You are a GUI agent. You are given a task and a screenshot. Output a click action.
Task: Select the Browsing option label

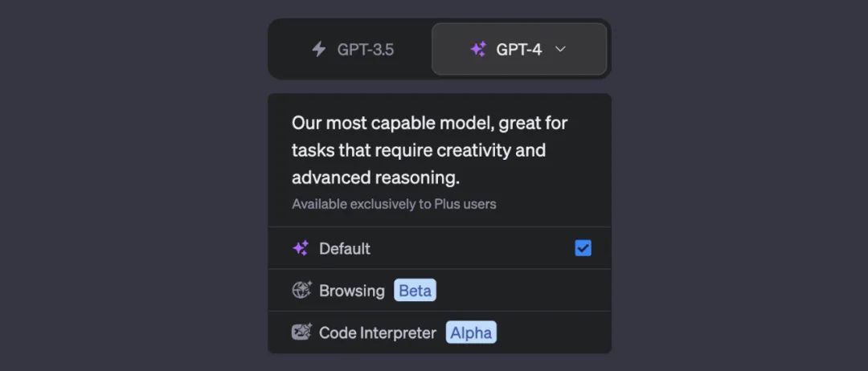pyautogui.click(x=352, y=291)
